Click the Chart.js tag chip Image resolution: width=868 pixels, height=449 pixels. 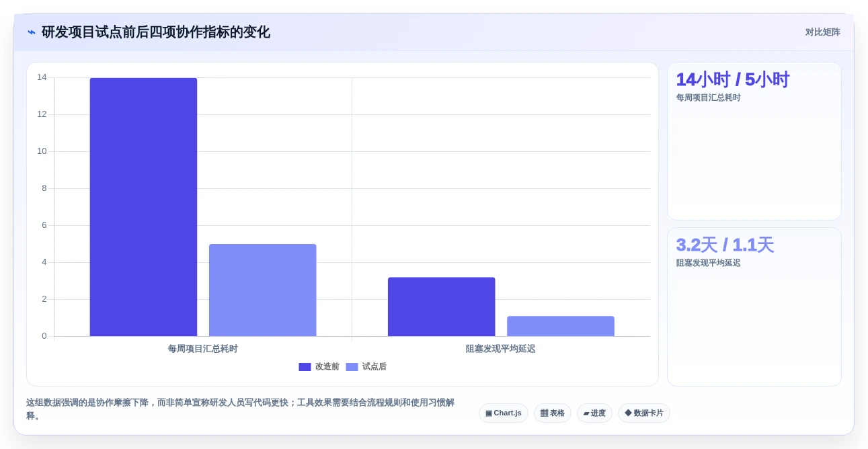[504, 413]
